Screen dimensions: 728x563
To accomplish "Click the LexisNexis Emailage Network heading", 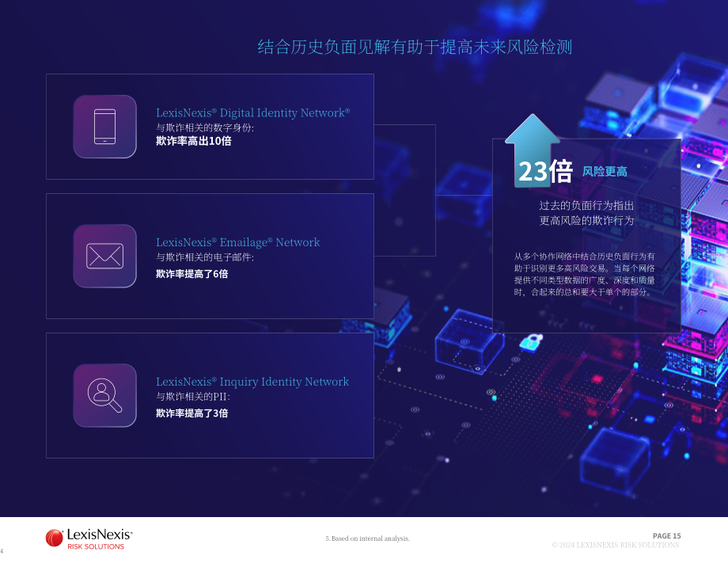I will [x=237, y=242].
